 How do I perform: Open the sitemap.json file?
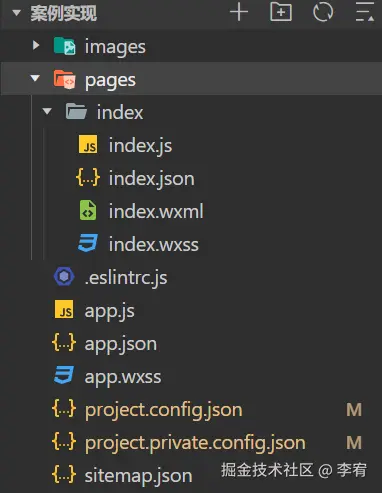[138, 476]
